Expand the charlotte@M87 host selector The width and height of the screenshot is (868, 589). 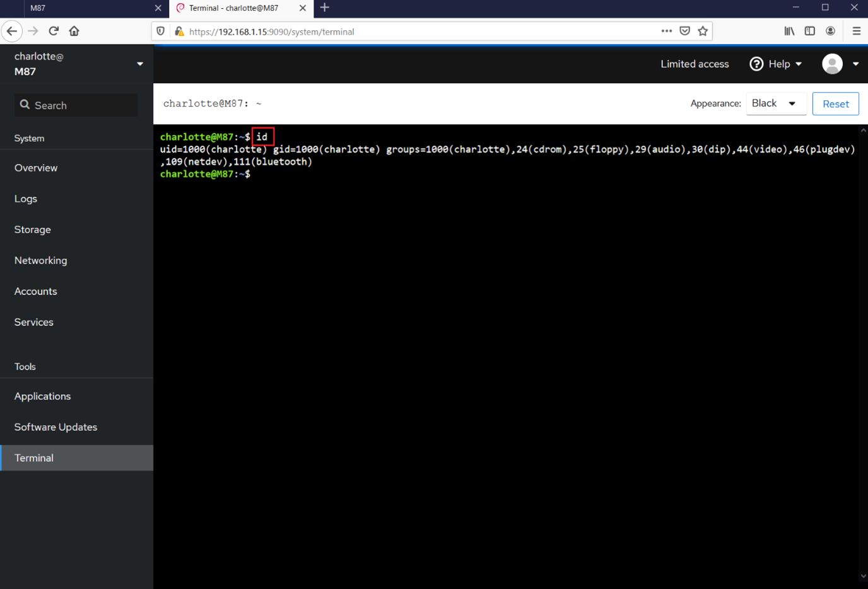pos(139,64)
